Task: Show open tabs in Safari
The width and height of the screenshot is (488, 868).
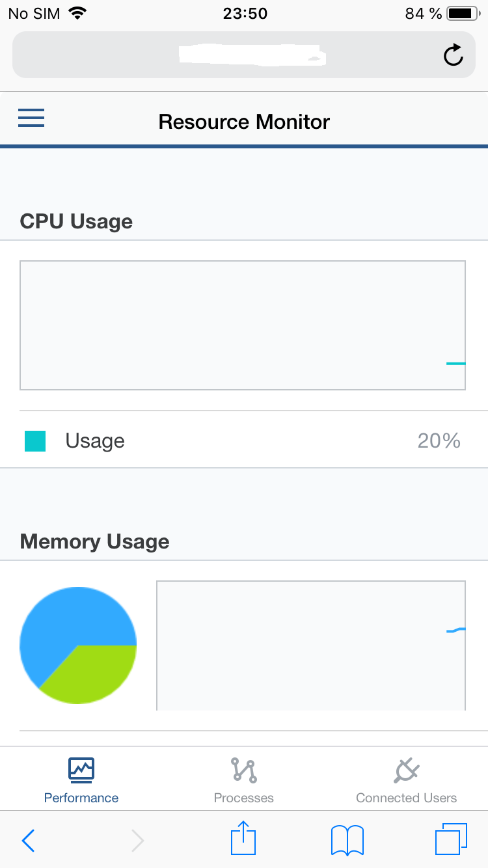Action: tap(451, 839)
